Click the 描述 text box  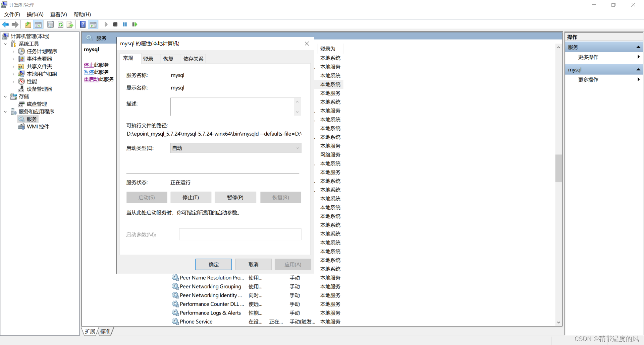(x=232, y=107)
